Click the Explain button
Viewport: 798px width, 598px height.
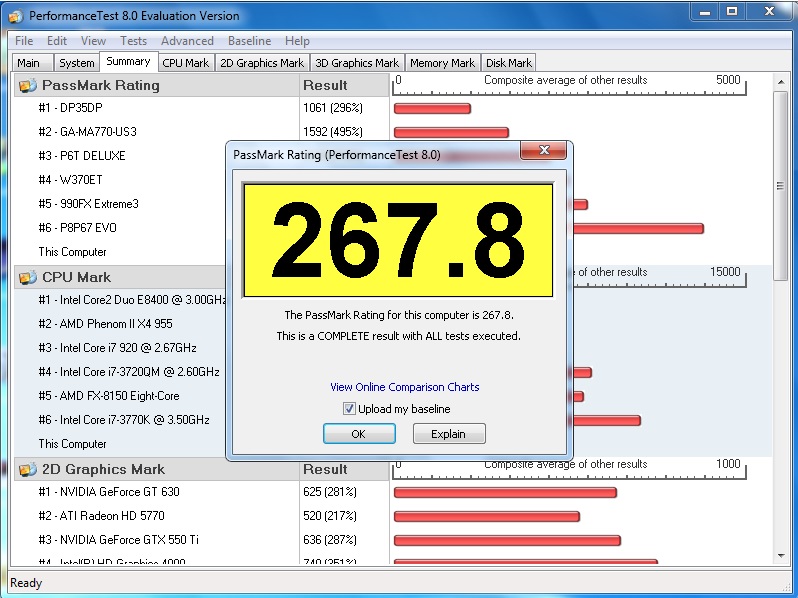[x=448, y=434]
